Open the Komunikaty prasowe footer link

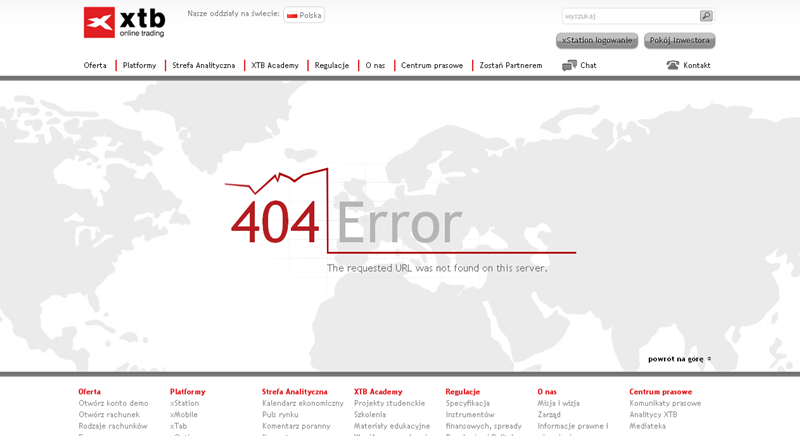click(x=665, y=403)
